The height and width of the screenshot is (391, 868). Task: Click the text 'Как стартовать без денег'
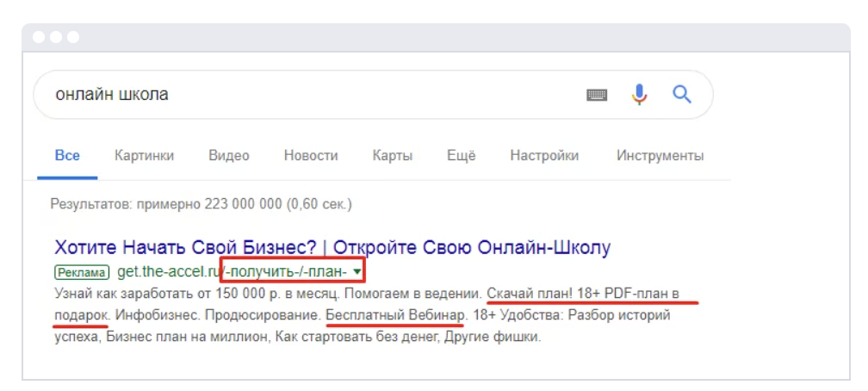coord(358,337)
